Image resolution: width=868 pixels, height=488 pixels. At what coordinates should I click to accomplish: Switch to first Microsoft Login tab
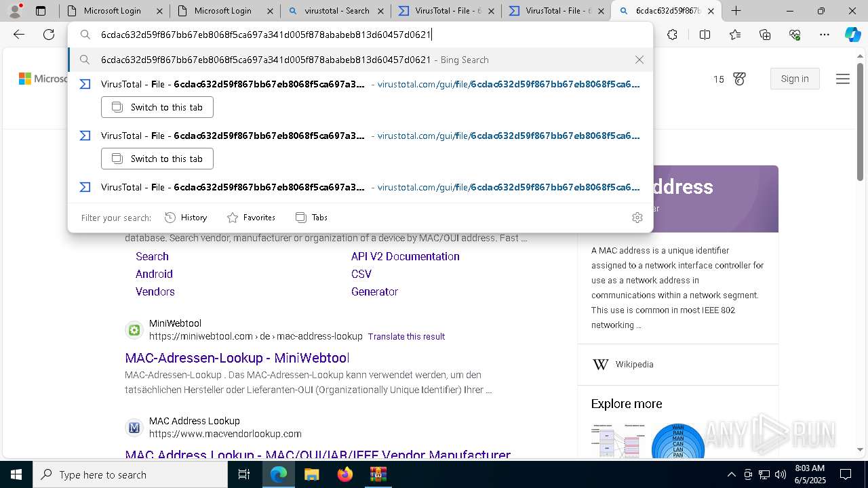click(x=114, y=11)
